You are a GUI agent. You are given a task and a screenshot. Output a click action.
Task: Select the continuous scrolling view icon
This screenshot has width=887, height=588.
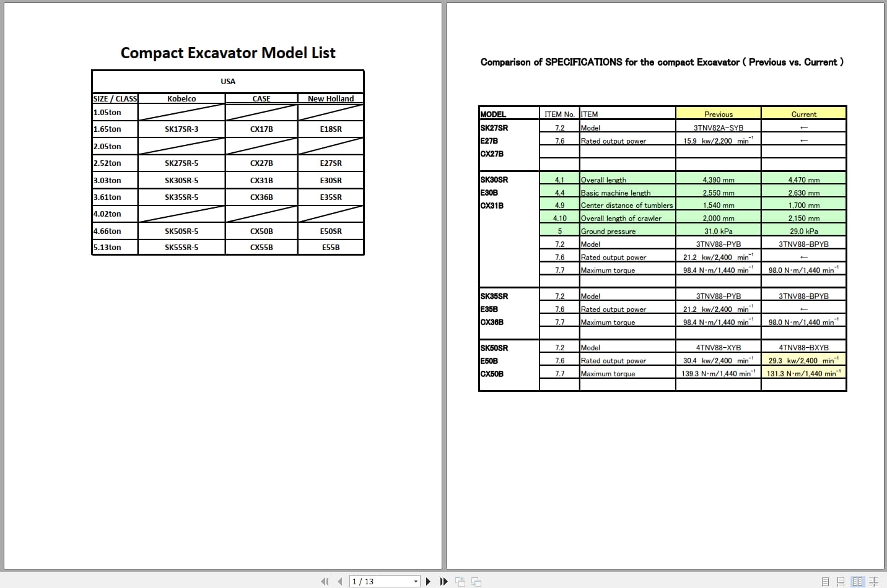pos(840,581)
